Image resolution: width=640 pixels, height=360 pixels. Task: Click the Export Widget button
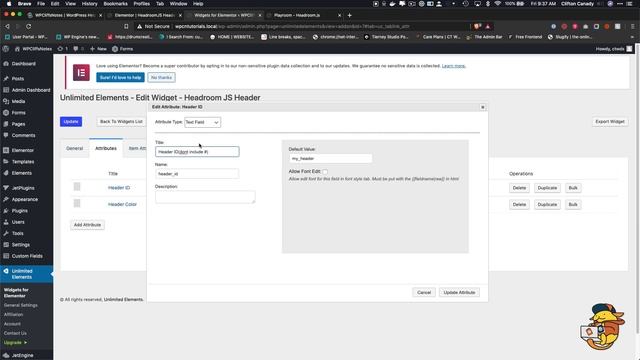[610, 122]
